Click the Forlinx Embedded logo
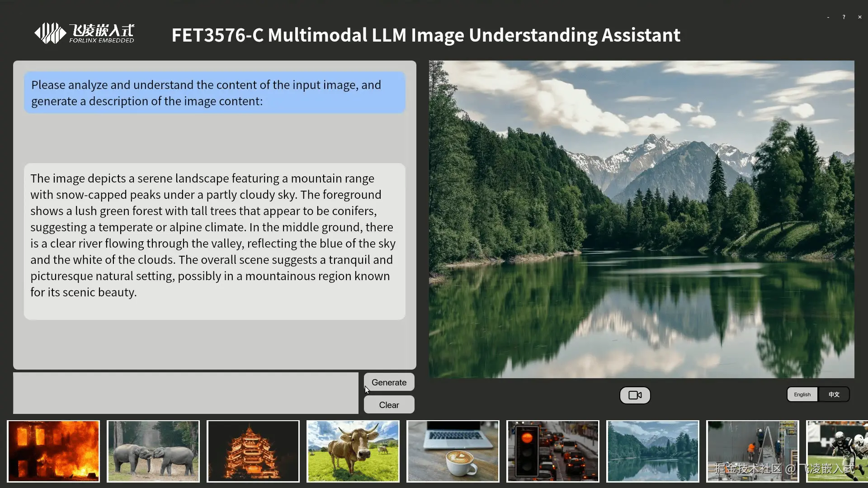Screen dimensions: 868x488 point(85,33)
